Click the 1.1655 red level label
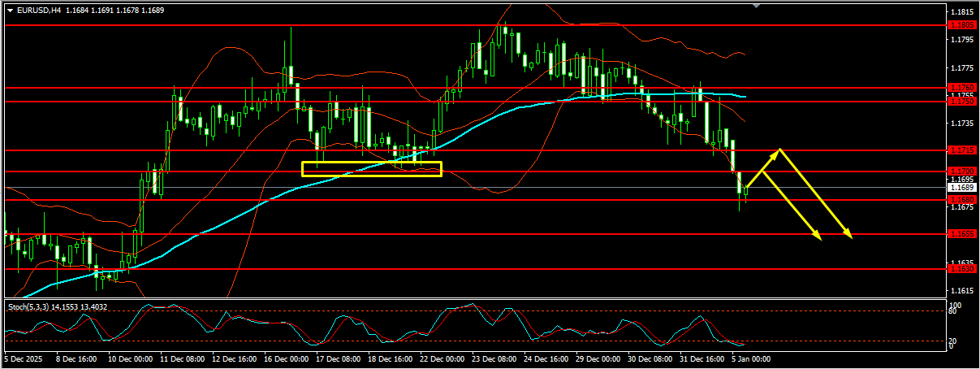The image size is (980, 369). pyautogui.click(x=961, y=234)
